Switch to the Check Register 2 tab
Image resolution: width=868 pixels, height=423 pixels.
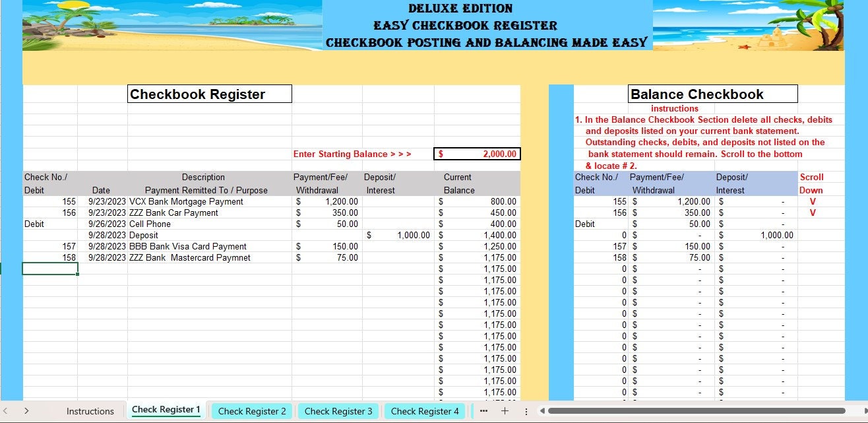pos(252,411)
